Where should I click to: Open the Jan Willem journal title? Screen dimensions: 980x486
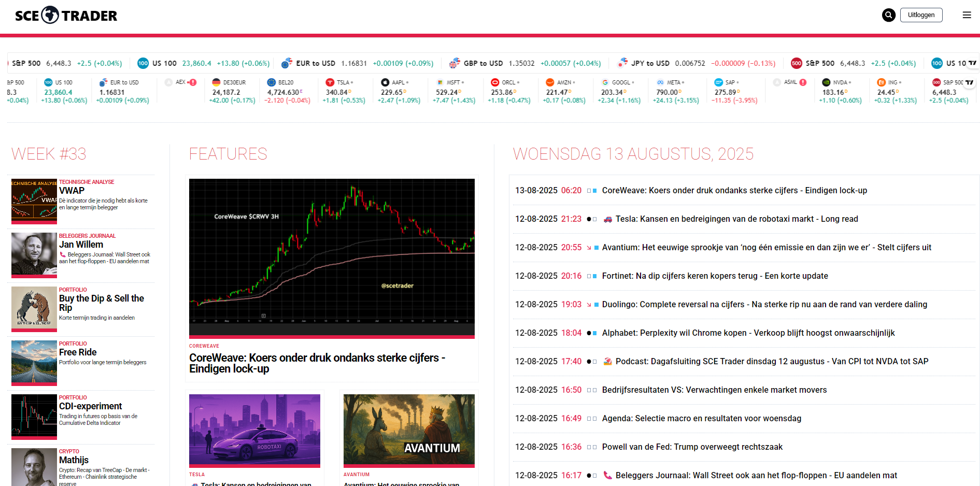click(x=81, y=245)
